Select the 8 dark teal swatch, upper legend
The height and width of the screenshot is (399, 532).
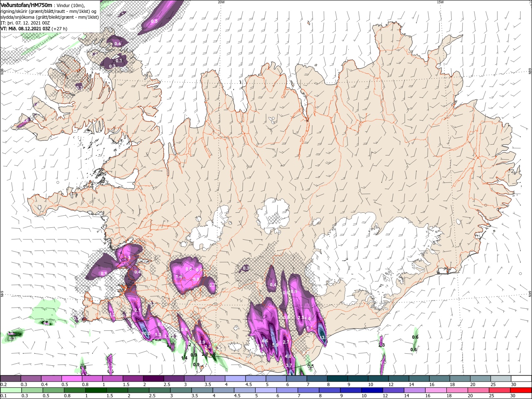(x=337, y=379)
